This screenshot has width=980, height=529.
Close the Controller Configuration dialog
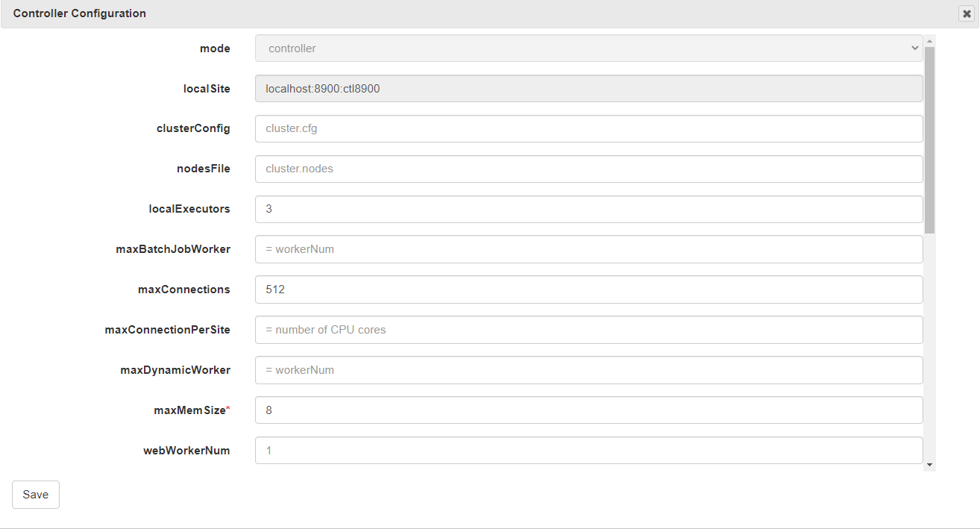(967, 13)
